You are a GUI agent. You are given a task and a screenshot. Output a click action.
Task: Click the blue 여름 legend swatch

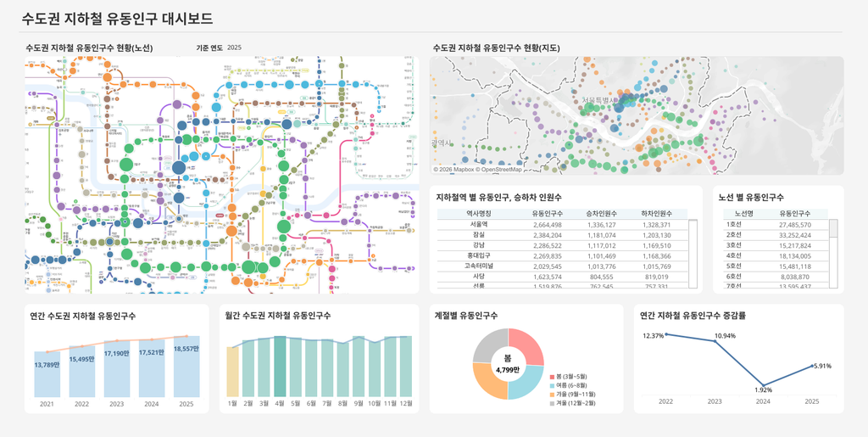(x=551, y=385)
